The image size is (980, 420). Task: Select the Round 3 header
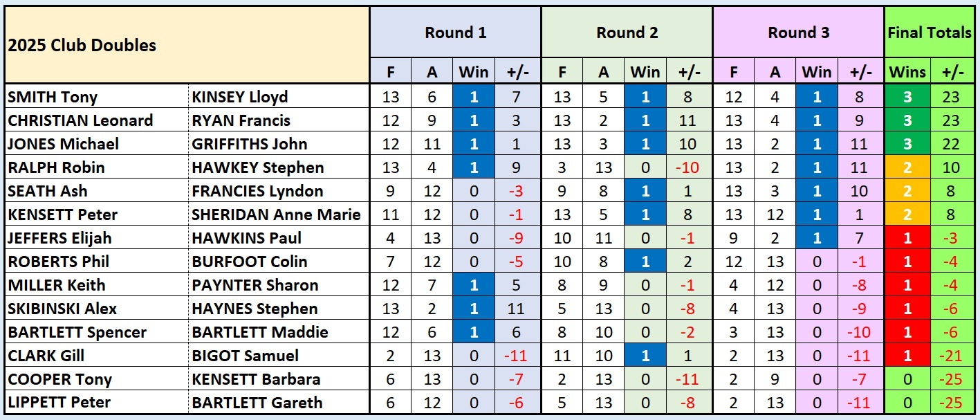798,33
